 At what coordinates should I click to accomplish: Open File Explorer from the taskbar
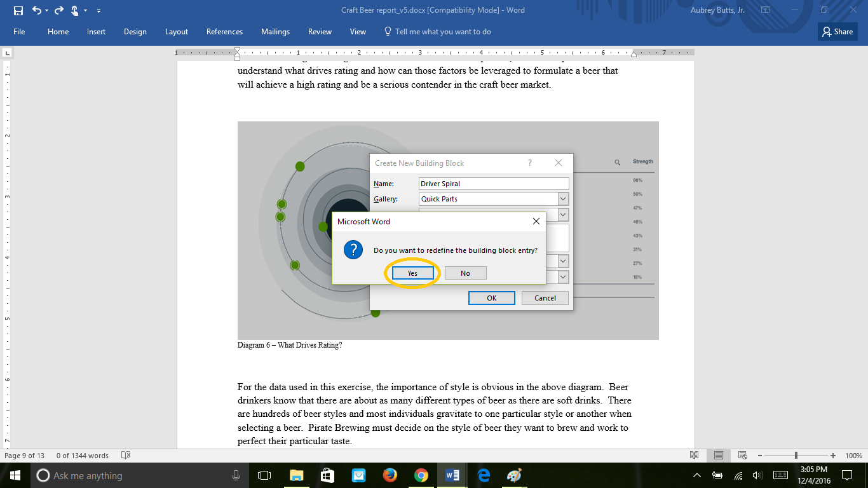point(296,475)
